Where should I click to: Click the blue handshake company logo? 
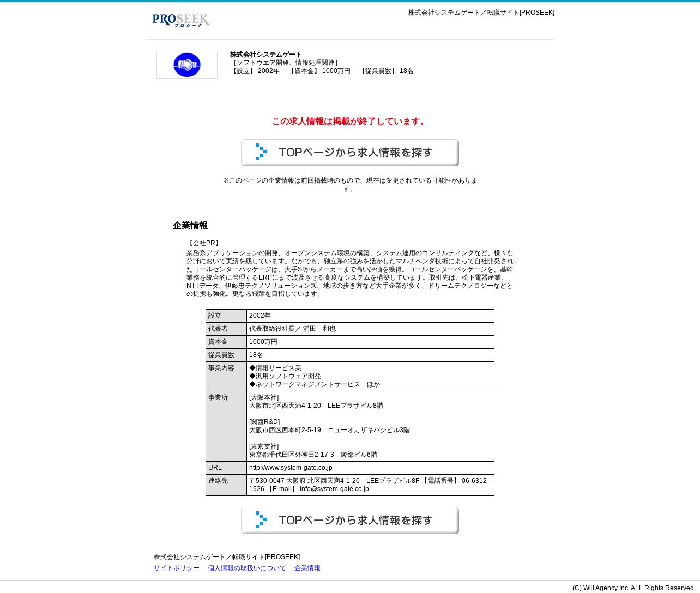click(x=187, y=65)
